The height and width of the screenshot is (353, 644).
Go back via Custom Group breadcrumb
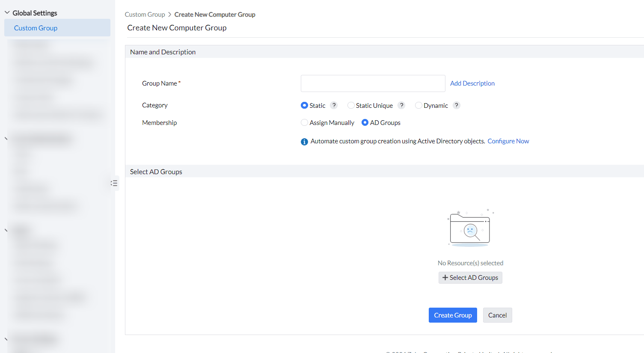[145, 15]
